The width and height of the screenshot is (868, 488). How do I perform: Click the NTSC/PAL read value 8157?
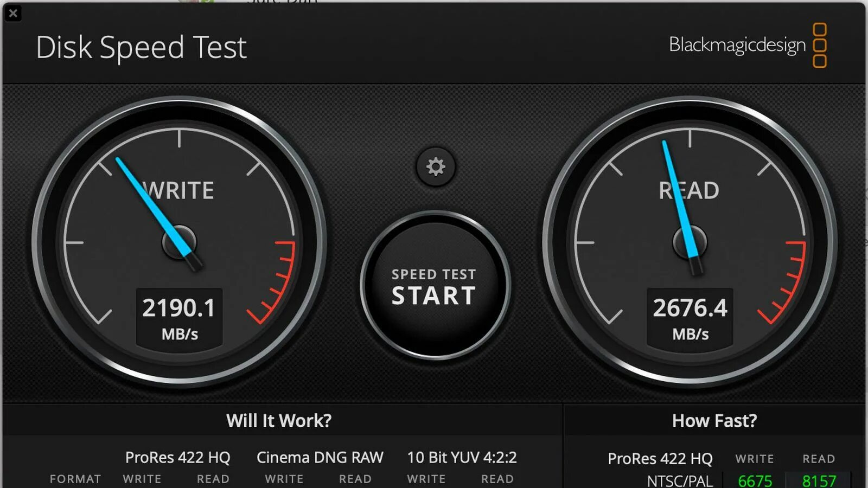tap(819, 481)
